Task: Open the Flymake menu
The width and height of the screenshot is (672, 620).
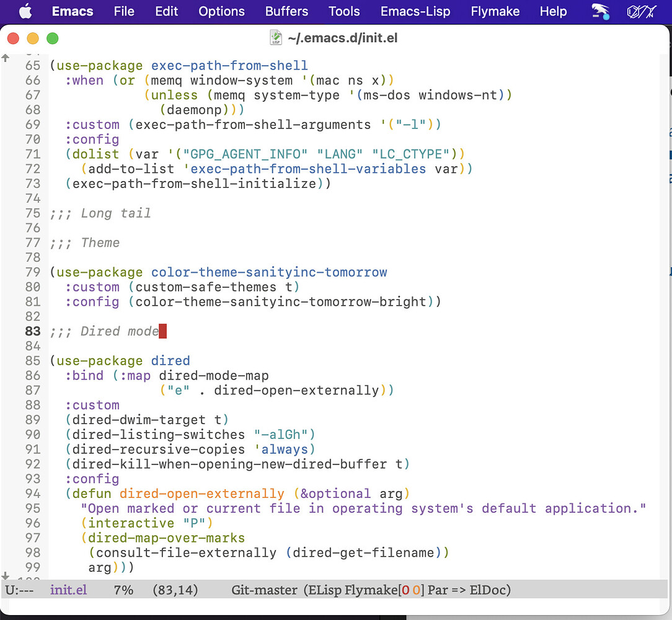Action: (x=495, y=11)
